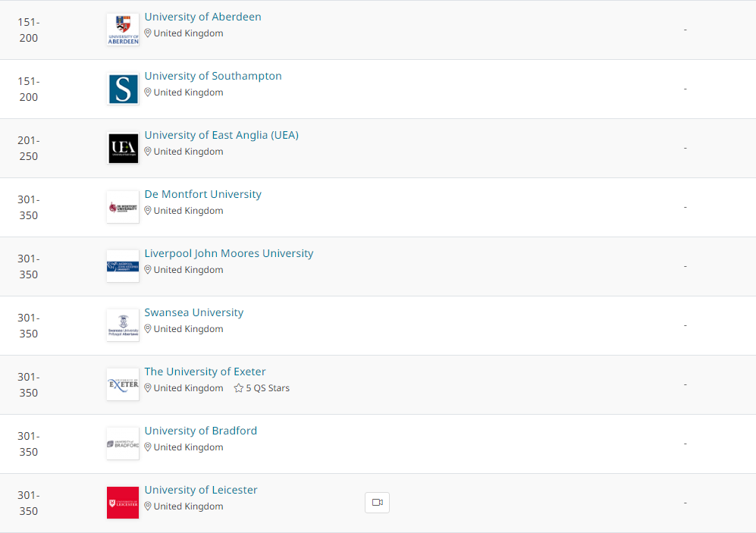Click the location pin icon under Leicester

click(148, 506)
